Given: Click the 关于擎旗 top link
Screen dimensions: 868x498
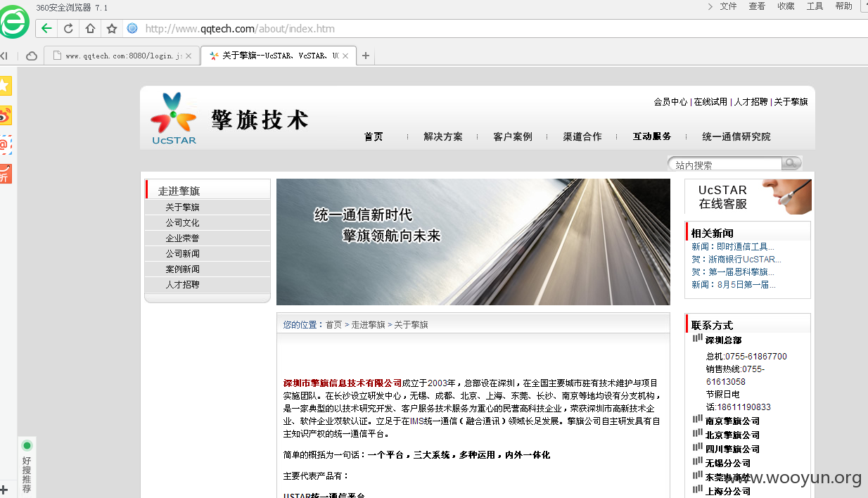Looking at the screenshot, I should pos(791,102).
